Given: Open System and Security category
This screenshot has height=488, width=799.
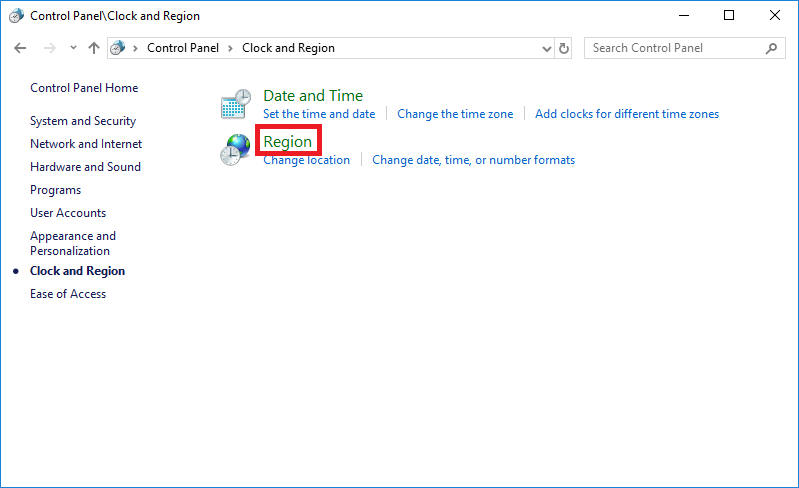Looking at the screenshot, I should [x=83, y=121].
